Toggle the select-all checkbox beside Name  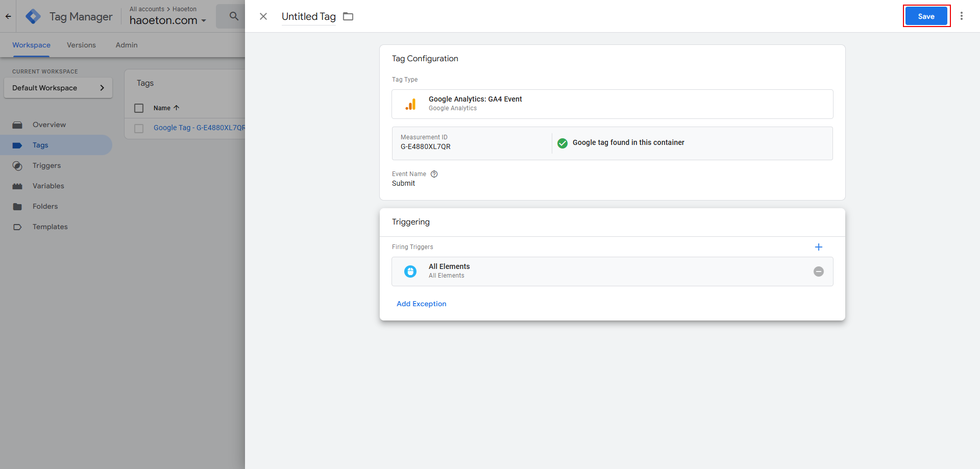[x=139, y=108]
